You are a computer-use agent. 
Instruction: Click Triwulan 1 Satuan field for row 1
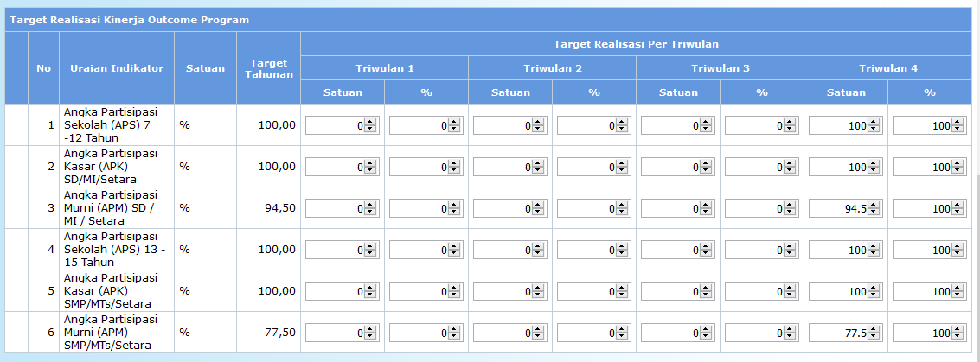coord(342,125)
